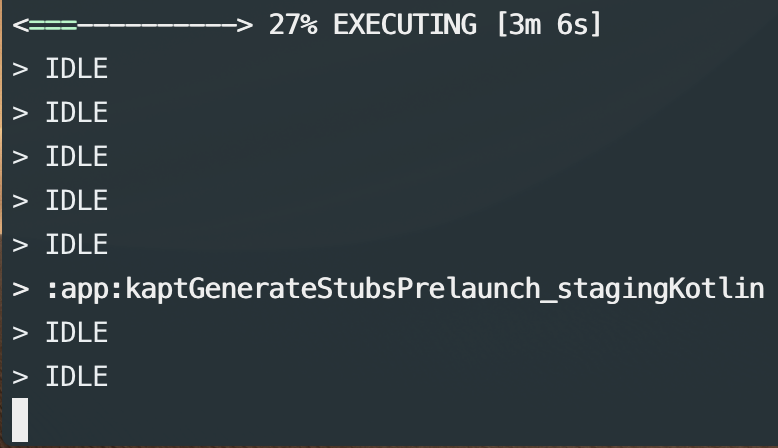Click the elapsed time [3m 6s]

549,25
